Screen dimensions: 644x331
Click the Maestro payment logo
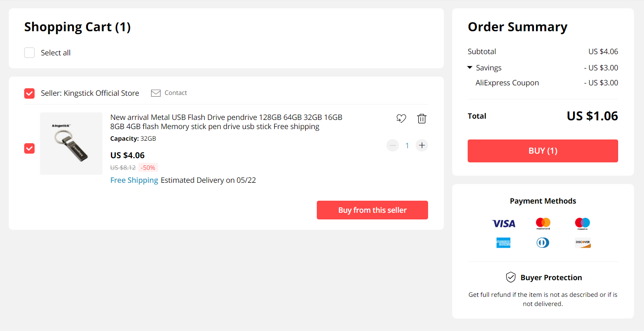click(582, 224)
